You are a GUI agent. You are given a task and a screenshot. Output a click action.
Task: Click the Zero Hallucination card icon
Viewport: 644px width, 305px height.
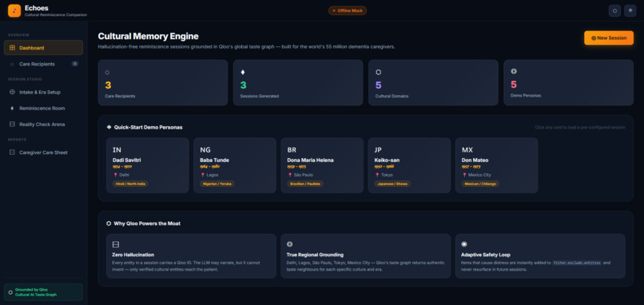pos(115,244)
